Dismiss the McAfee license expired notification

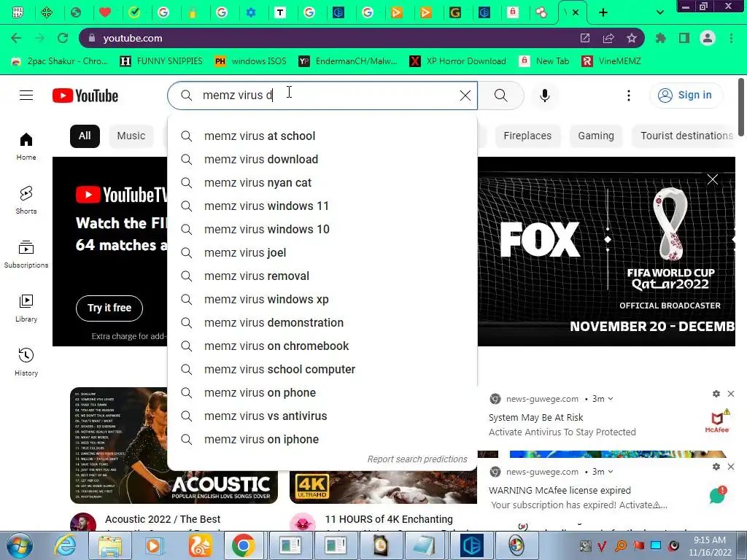point(731,467)
